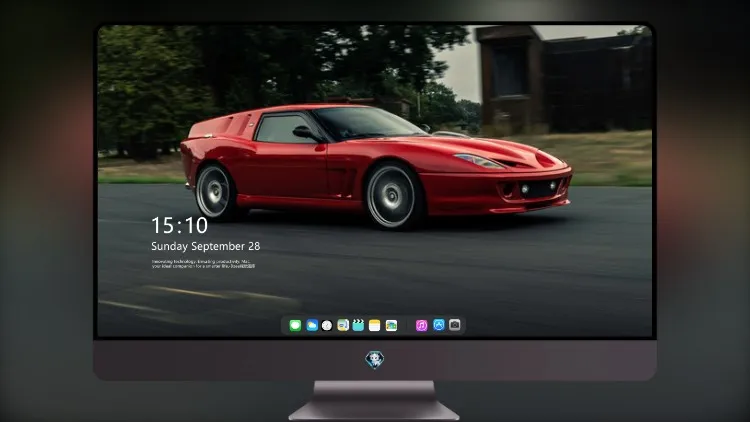Viewport: 750px width, 422px height.
Task: Click the Sunday September 28 date text
Action: (206, 246)
